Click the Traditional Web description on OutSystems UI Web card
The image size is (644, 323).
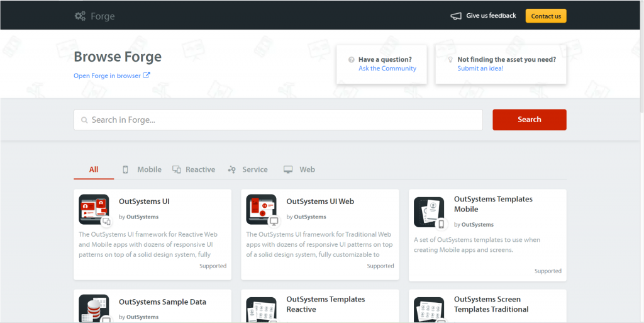(319, 244)
